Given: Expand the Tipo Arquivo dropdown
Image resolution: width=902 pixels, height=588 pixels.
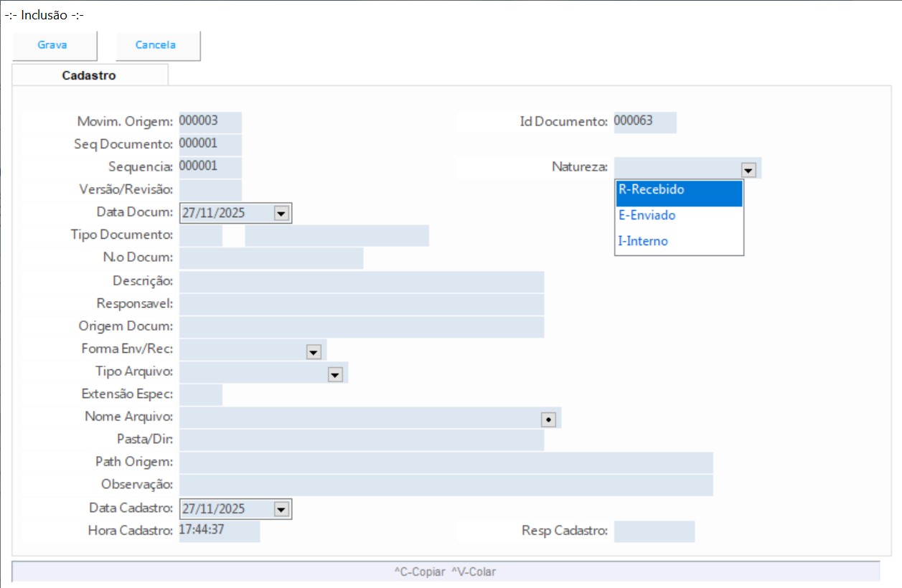Looking at the screenshot, I should point(334,374).
